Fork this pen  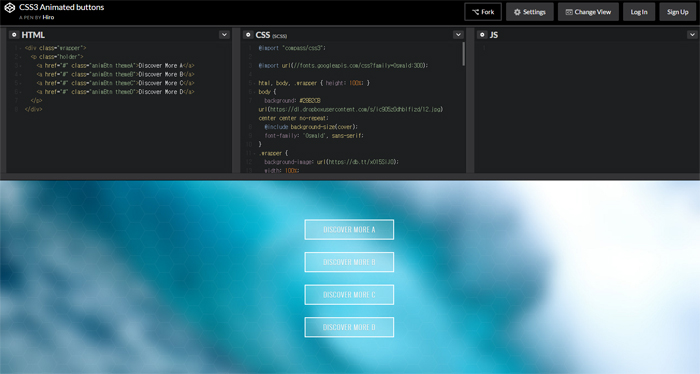(x=483, y=12)
